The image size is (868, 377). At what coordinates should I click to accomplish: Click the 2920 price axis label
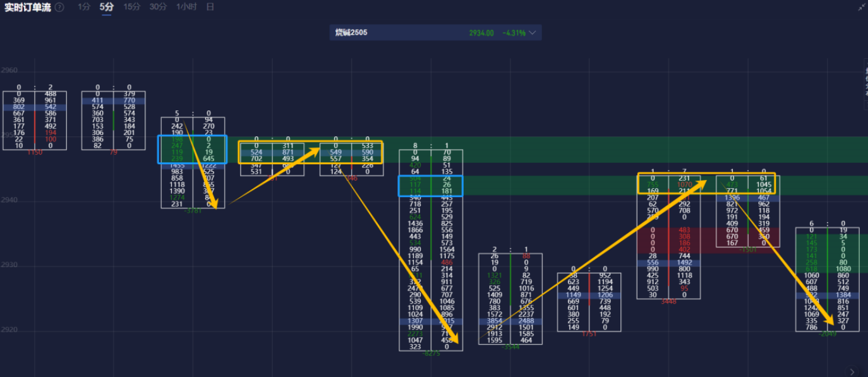click(9, 330)
